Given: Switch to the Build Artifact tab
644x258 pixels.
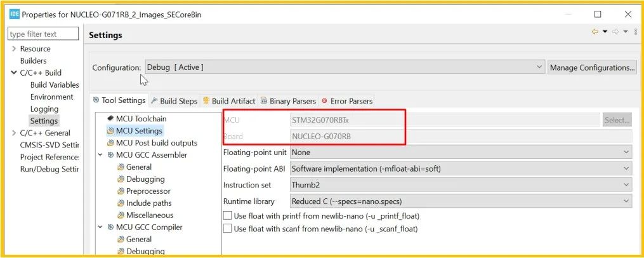Looking at the screenshot, I should pyautogui.click(x=229, y=101).
